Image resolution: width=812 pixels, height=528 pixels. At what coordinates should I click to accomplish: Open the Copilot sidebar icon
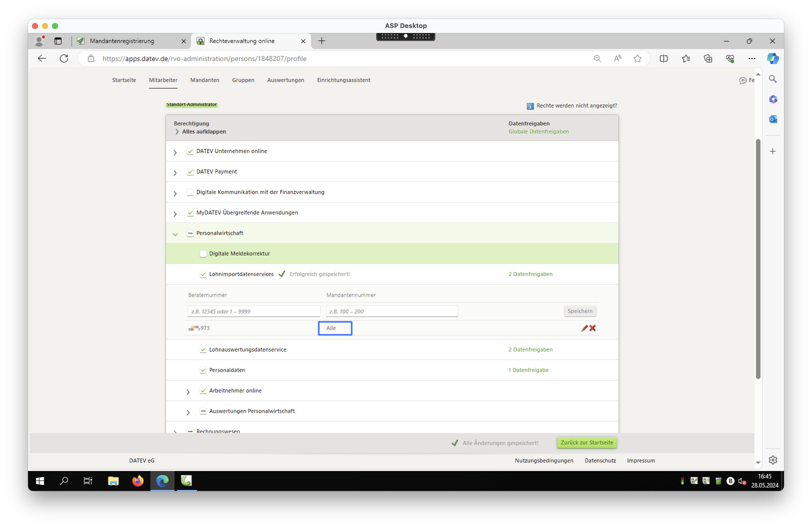point(772,59)
